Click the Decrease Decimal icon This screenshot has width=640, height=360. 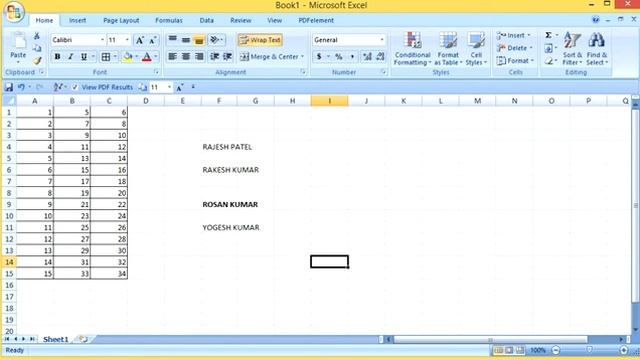click(380, 57)
